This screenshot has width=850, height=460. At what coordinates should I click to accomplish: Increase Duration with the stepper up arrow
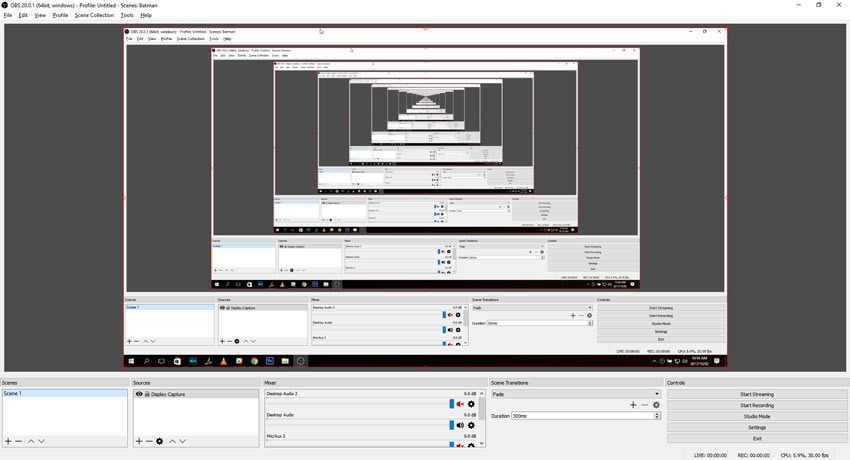[657, 414]
